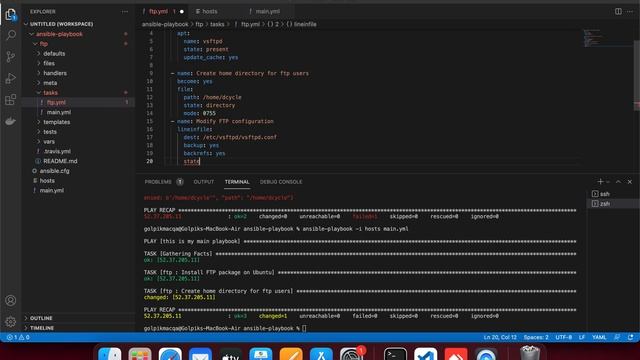
Task: Click Ln 20, Col 12 in status bar
Action: pos(500,337)
